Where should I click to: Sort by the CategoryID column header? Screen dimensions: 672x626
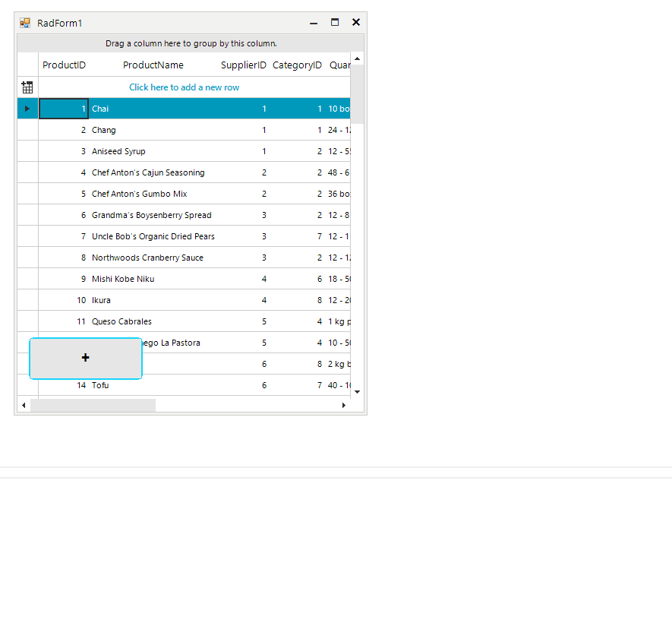click(297, 65)
